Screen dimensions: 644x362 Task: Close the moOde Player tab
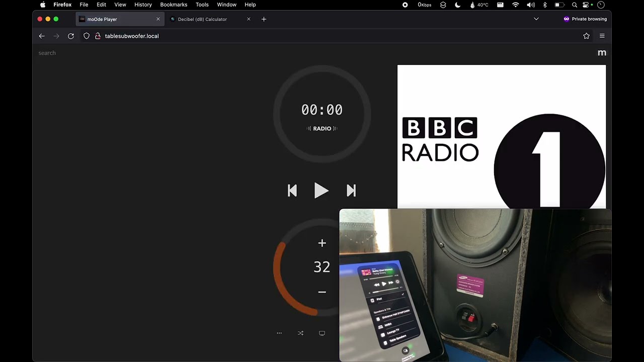[x=158, y=19]
